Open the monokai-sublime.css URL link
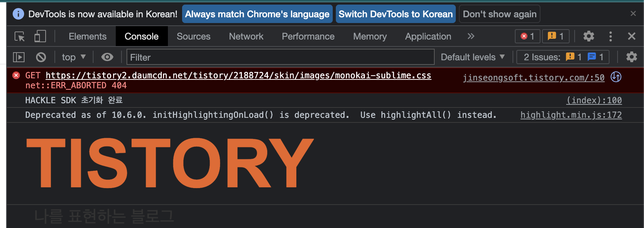 [x=238, y=76]
